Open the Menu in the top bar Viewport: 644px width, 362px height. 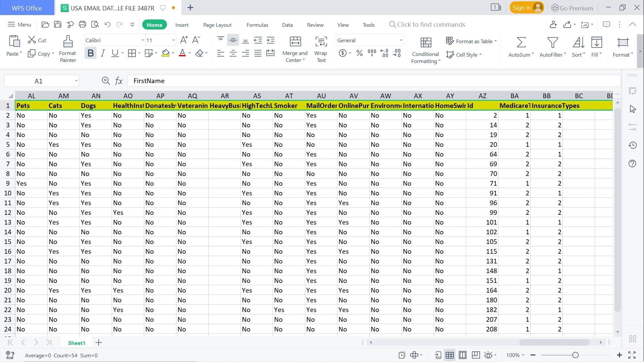click(19, 24)
